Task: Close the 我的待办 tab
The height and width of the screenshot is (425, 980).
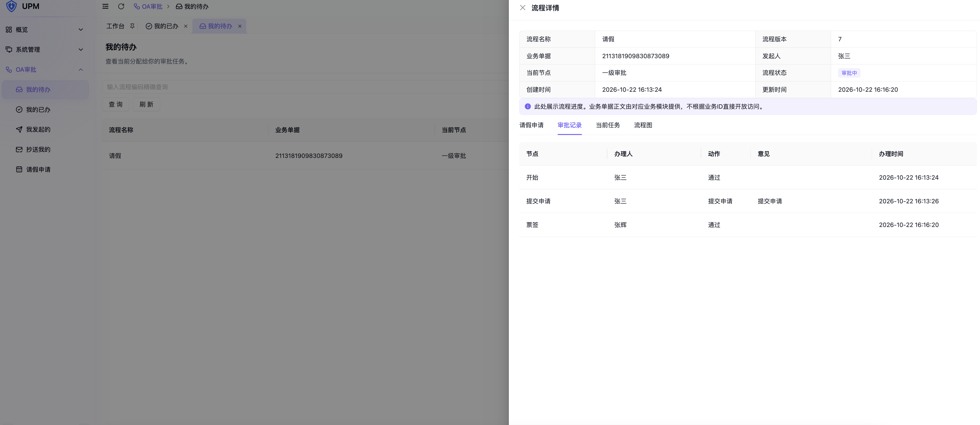Action: 240,26
